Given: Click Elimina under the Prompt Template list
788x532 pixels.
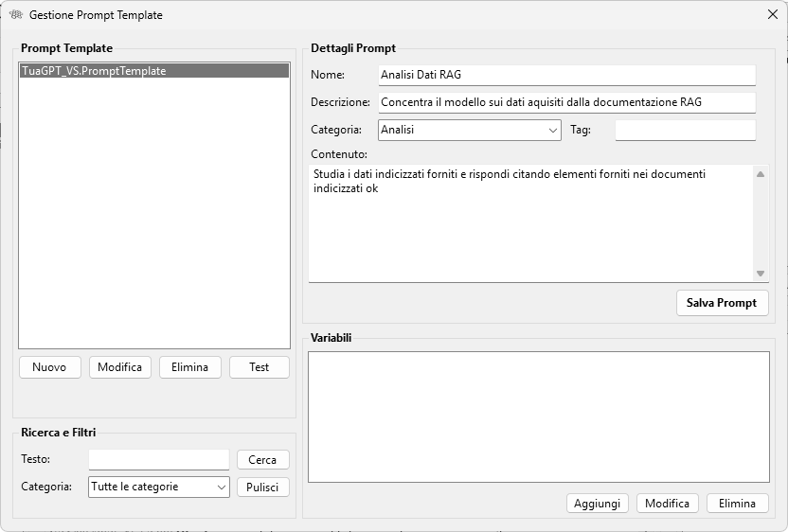Looking at the screenshot, I should pos(190,367).
